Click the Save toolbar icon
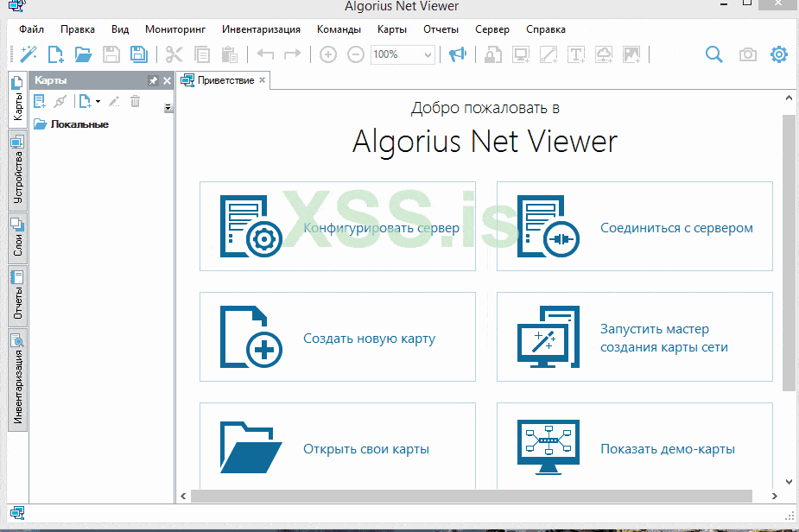Image resolution: width=799 pixels, height=532 pixels. (x=111, y=54)
